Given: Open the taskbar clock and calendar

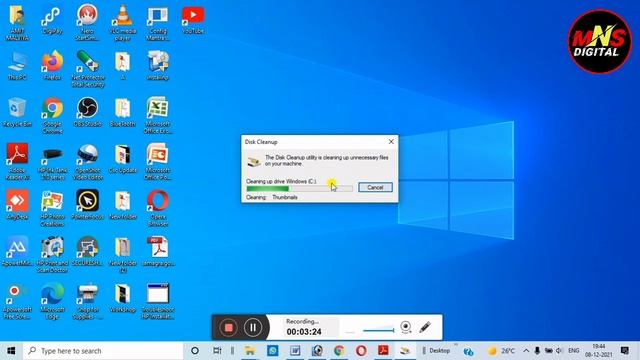Looking at the screenshot, I should pos(599,351).
